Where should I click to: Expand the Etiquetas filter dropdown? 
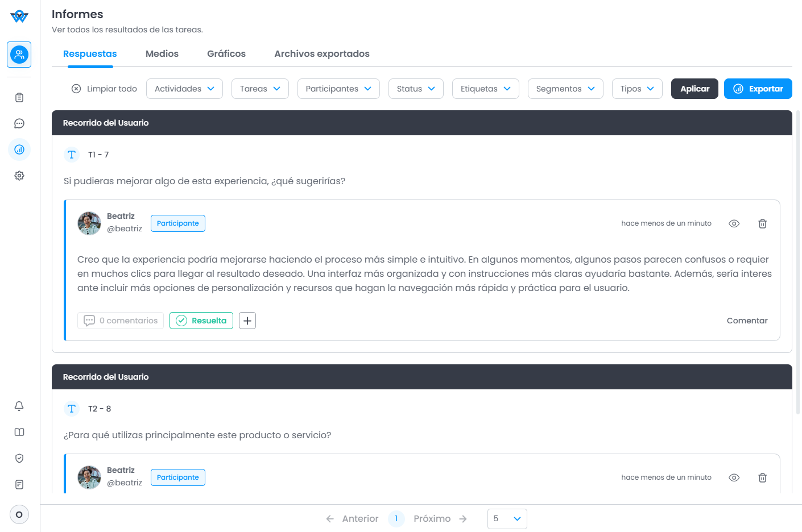(x=486, y=89)
